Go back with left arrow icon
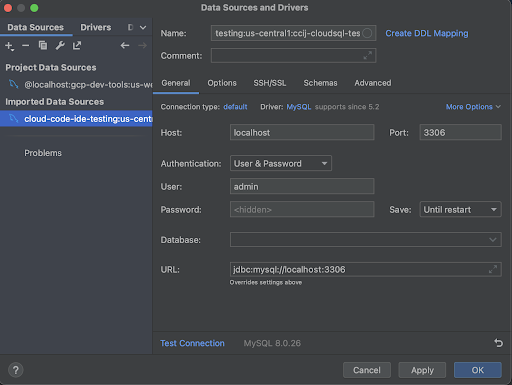512x385 pixels. [x=125, y=45]
